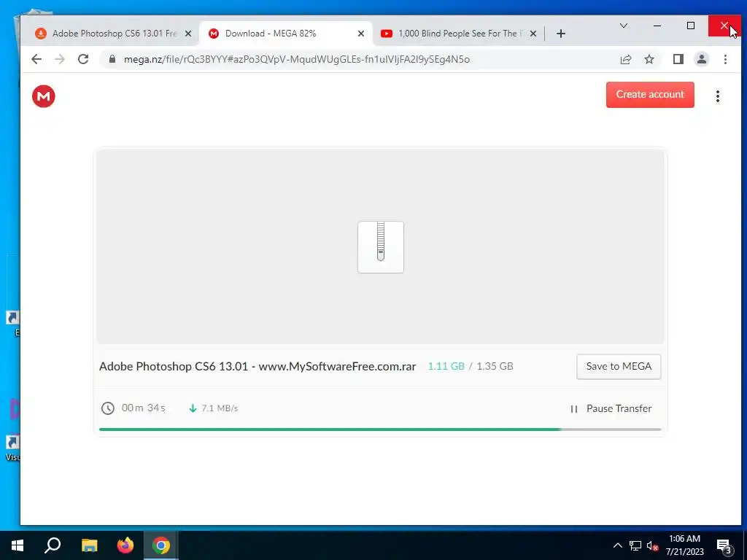Viewport: 747px width, 560px height.
Task: Go forward in browser history
Action: pyautogui.click(x=60, y=59)
